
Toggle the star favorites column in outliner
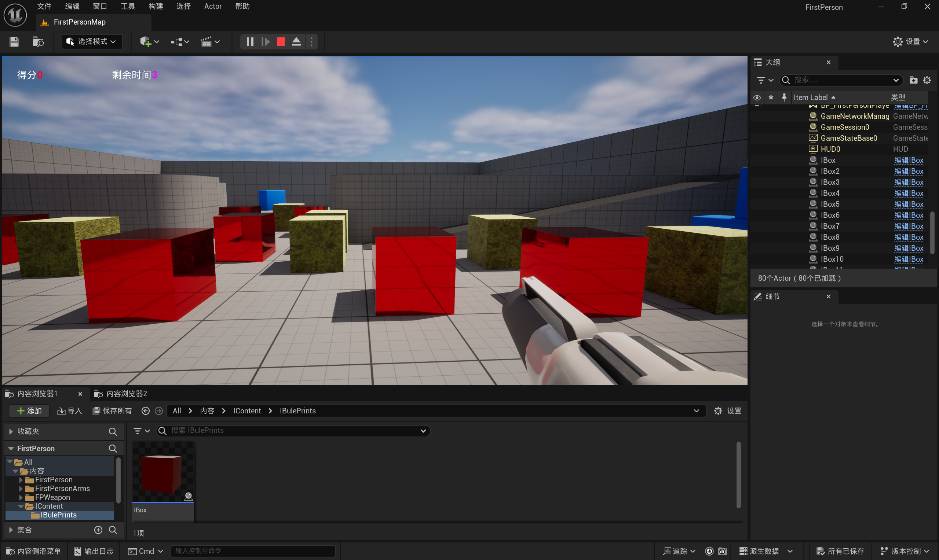[771, 97]
